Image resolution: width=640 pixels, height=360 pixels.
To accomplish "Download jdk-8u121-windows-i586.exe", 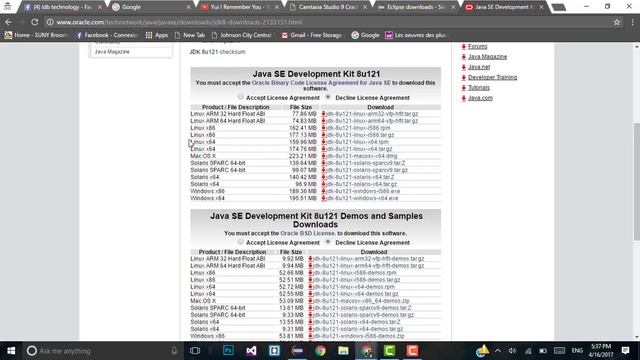I will pos(363,191).
